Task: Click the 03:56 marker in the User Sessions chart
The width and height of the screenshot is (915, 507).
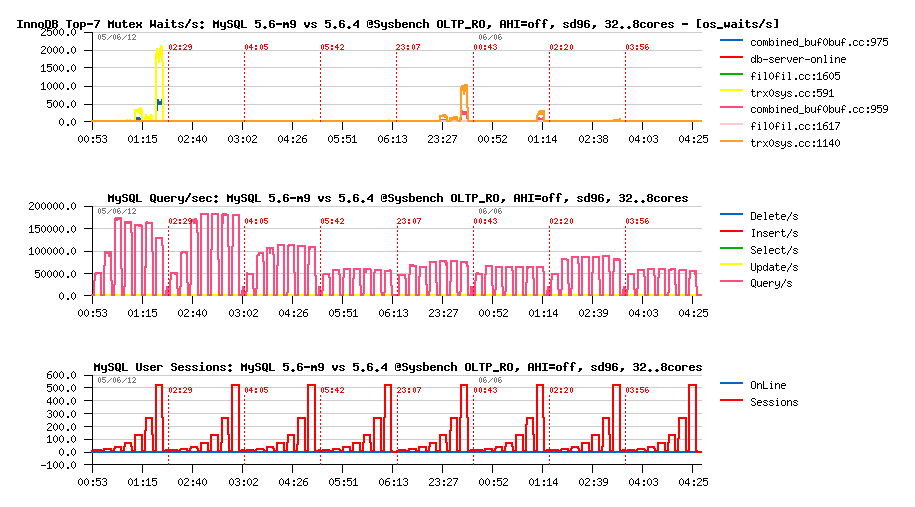Action: pyautogui.click(x=637, y=390)
